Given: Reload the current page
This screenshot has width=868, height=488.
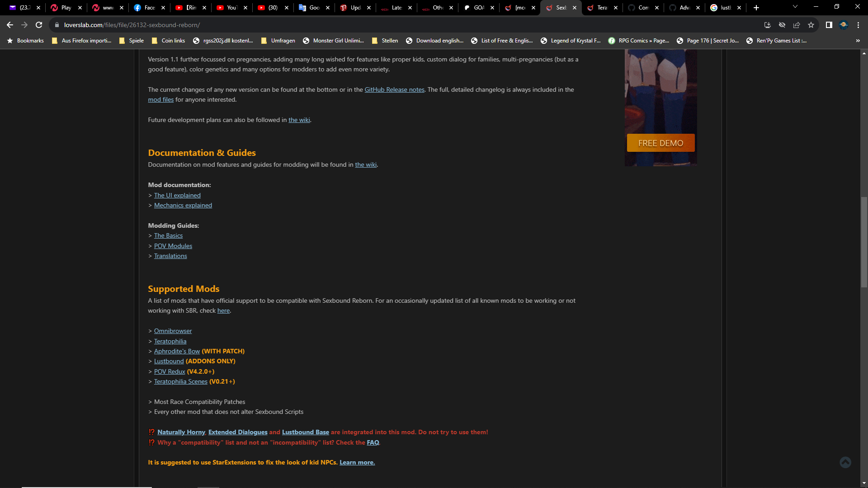Looking at the screenshot, I should pyautogui.click(x=38, y=25).
